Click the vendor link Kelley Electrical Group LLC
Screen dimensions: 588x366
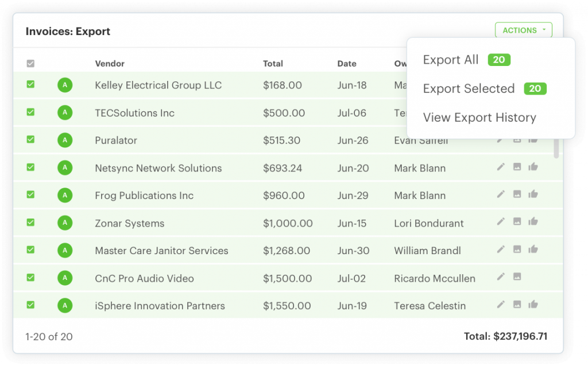click(x=157, y=84)
